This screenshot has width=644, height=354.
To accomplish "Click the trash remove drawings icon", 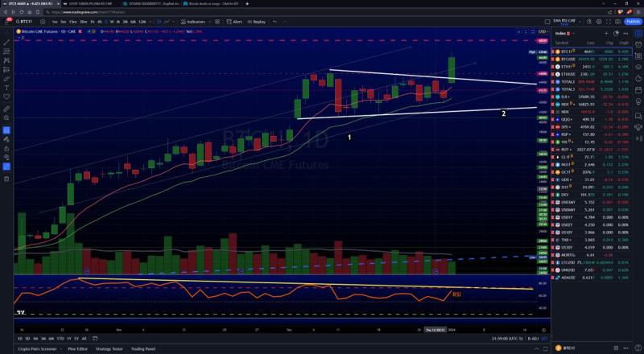I will [6, 179].
